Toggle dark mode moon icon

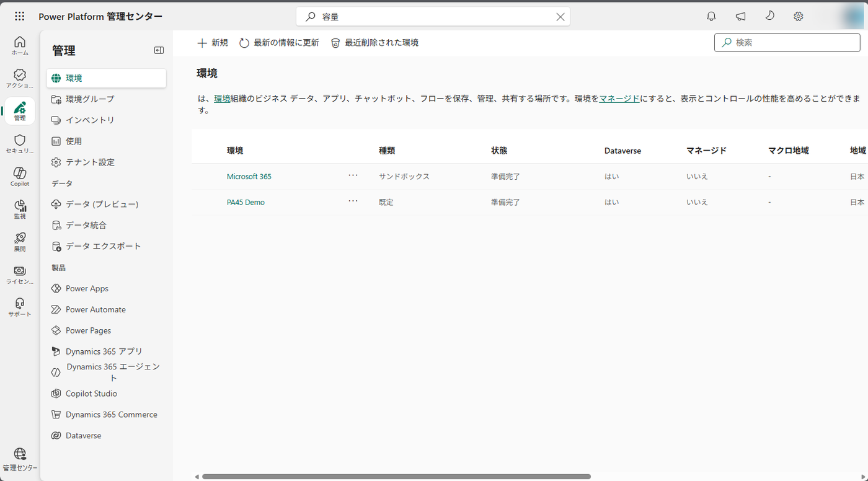point(769,16)
